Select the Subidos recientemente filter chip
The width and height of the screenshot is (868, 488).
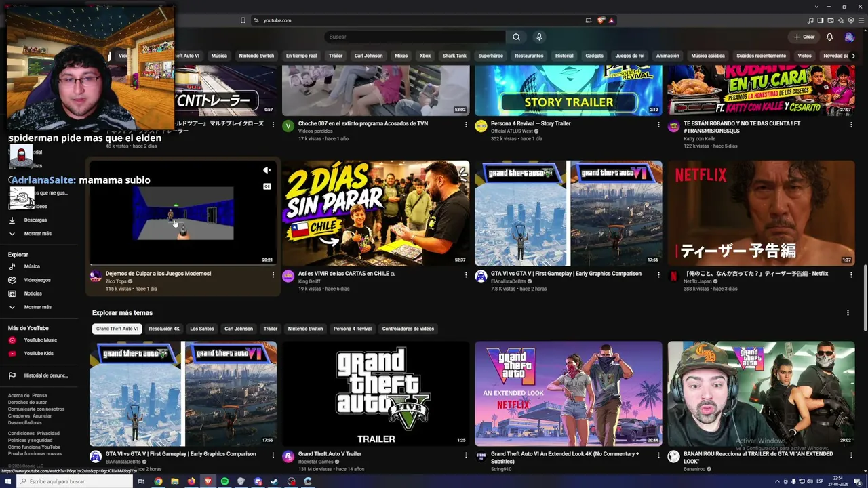[762, 56]
